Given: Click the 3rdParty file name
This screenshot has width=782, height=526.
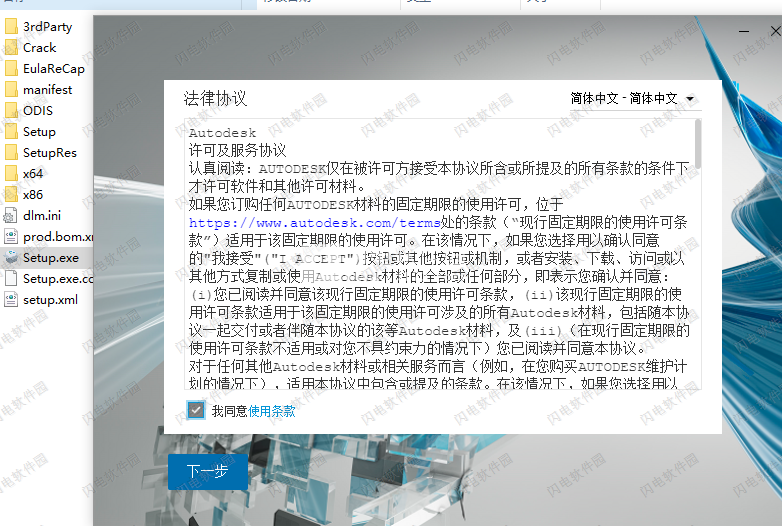Looking at the screenshot, I should point(47,27).
